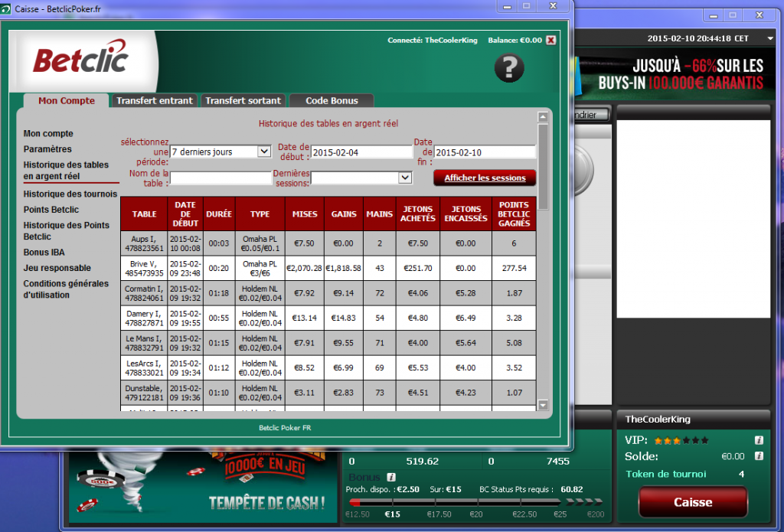
Task: Click the info icon beside Solde €0.00
Action: point(759,456)
